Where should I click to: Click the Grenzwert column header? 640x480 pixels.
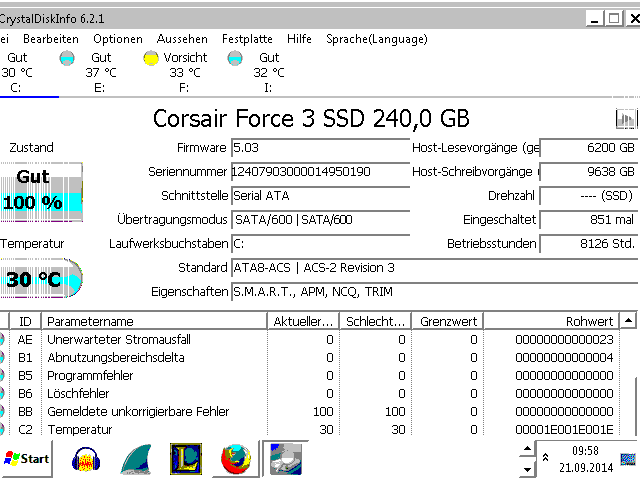[x=448, y=322]
